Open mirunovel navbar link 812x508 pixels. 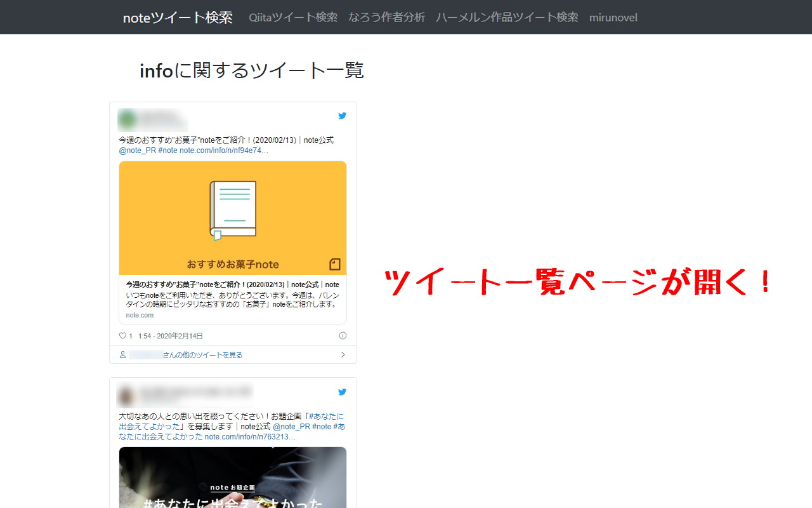point(613,17)
